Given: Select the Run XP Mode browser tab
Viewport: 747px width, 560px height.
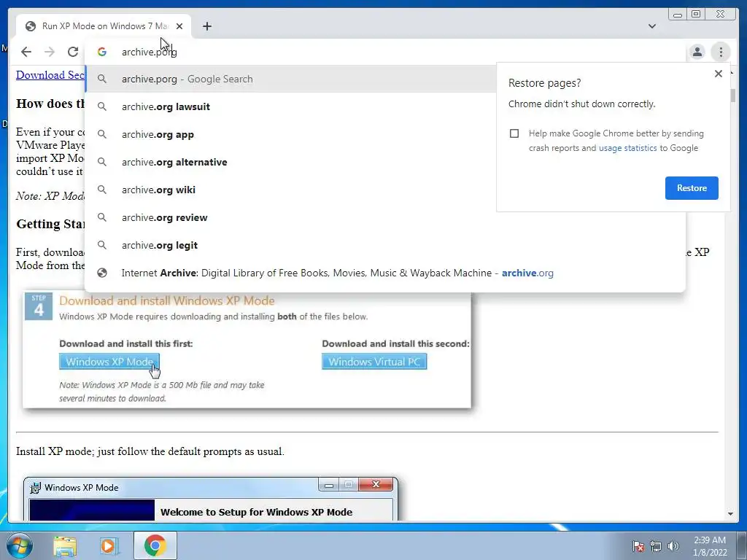Looking at the screenshot, I should (x=104, y=26).
